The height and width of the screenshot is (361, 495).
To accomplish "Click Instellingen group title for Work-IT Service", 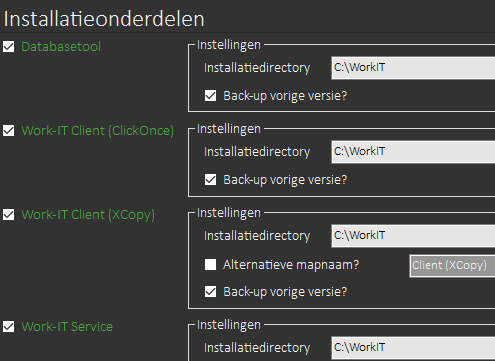I will tap(229, 325).
